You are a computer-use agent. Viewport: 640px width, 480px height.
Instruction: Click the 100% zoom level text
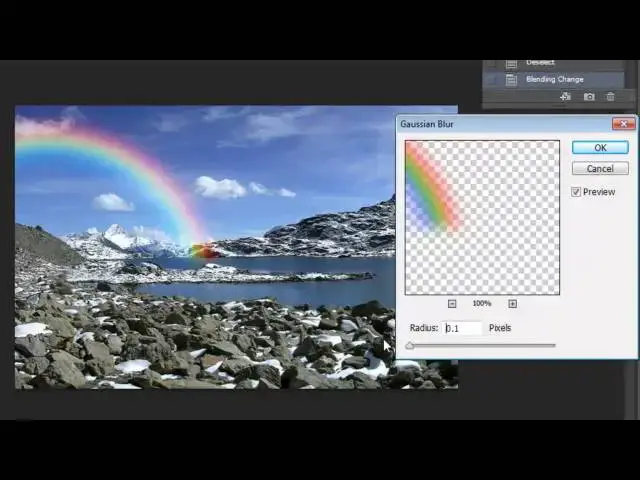pos(482,304)
